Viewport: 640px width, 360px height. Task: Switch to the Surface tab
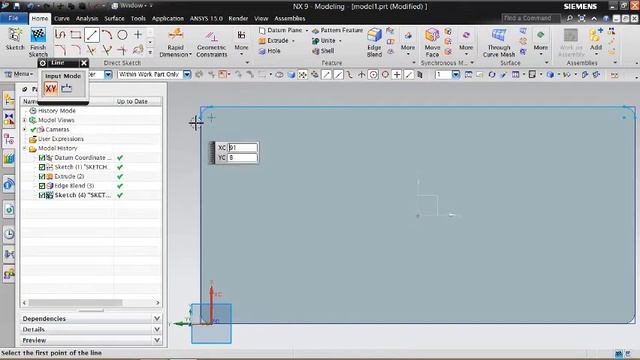click(x=114, y=18)
